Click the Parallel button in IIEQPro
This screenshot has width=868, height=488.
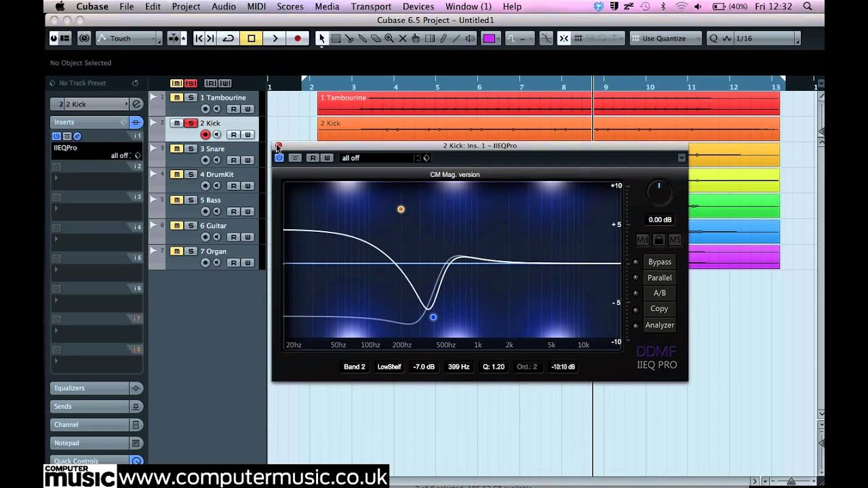660,278
